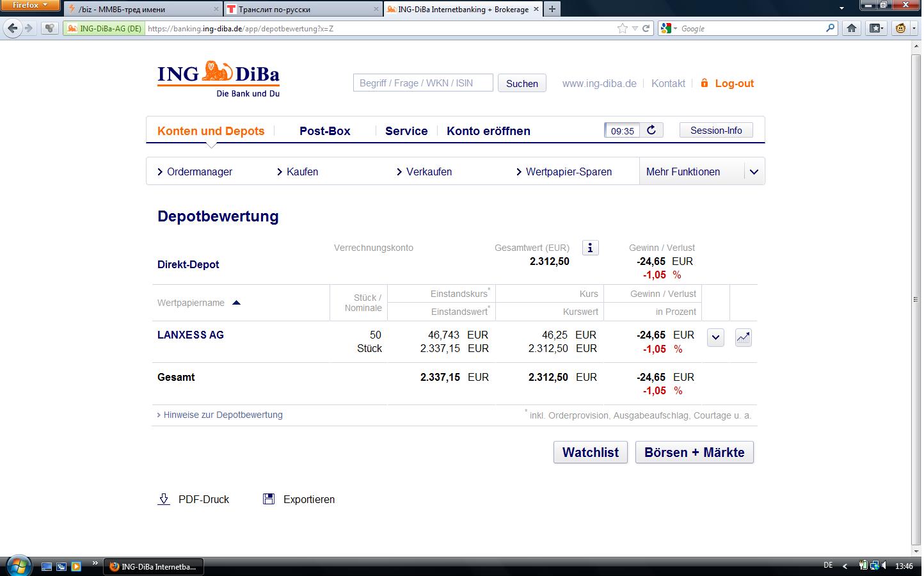Click the Log-out link
This screenshot has height=576, width=924.
click(x=734, y=83)
